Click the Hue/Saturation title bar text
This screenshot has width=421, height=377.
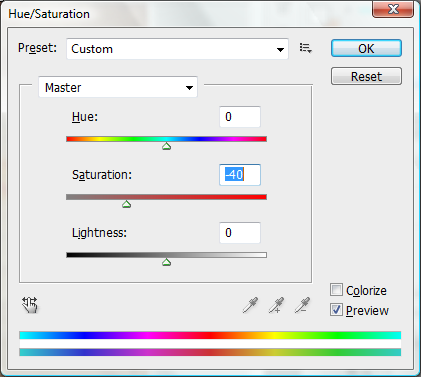[x=49, y=14]
